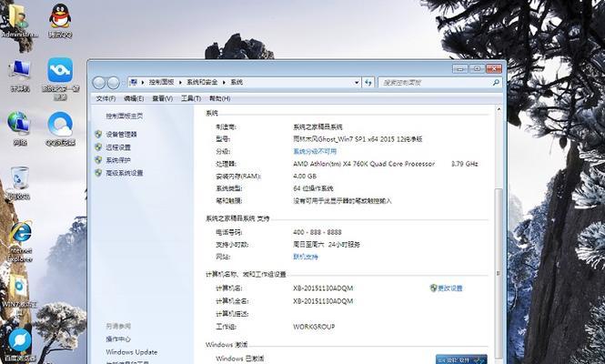
Task: Select the 3.79 GHz processor speed
Action: click(465, 164)
